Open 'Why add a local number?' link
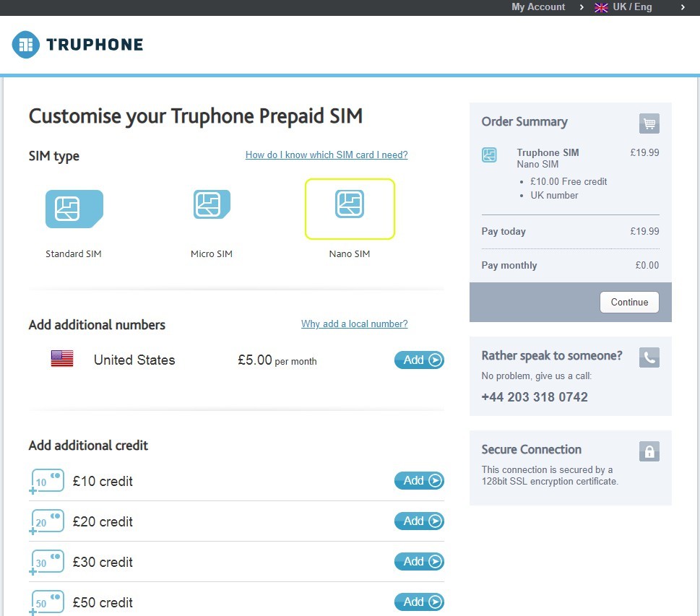This screenshot has height=616, width=700. (355, 324)
